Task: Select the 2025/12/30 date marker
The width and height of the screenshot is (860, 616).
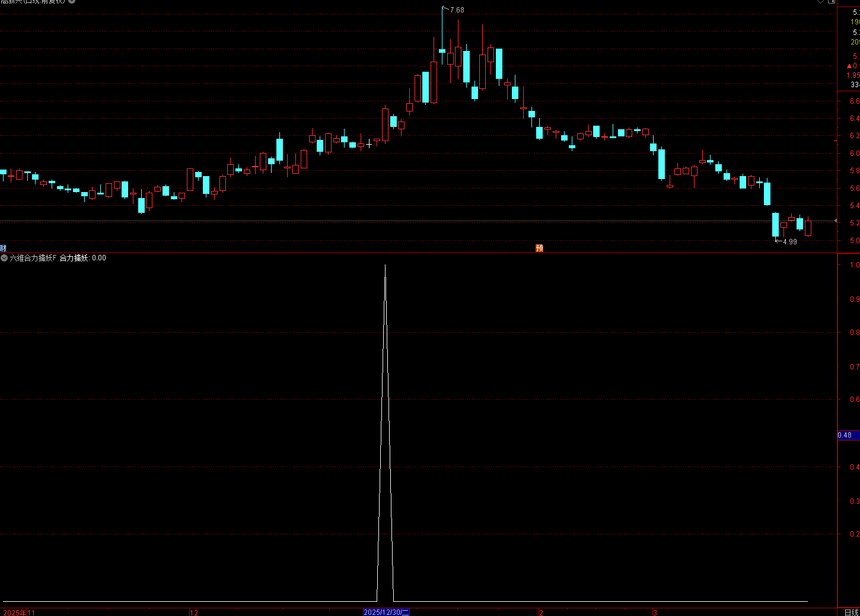Action: [x=386, y=612]
